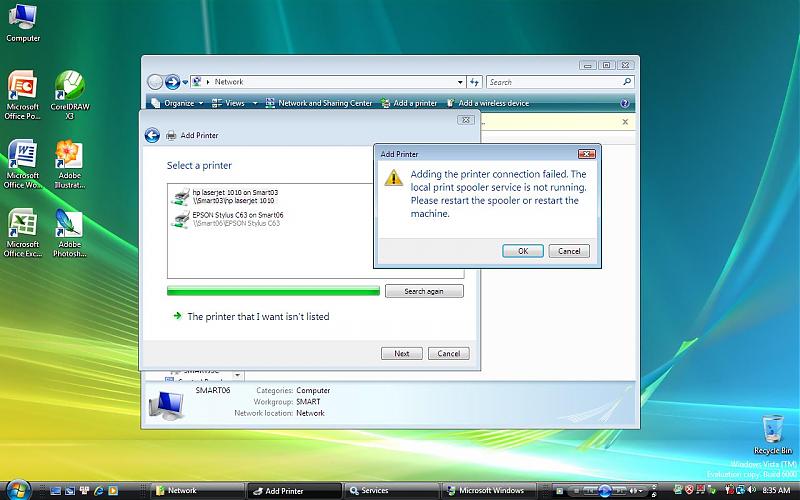Open the Microsoft Office Excel desktop shortcut
The height and width of the screenshot is (500, 800).
[22, 227]
